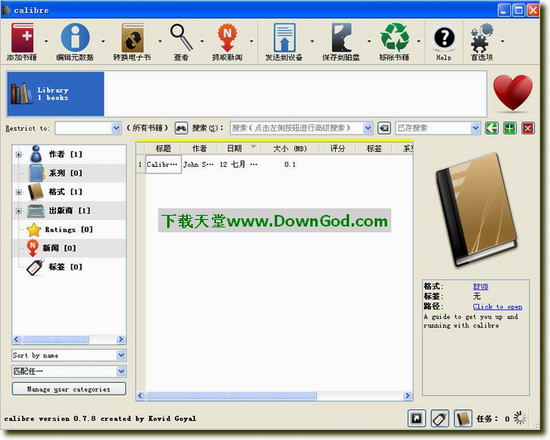Expand the Authors [1] tree node
550x440 pixels.
[x=19, y=154]
